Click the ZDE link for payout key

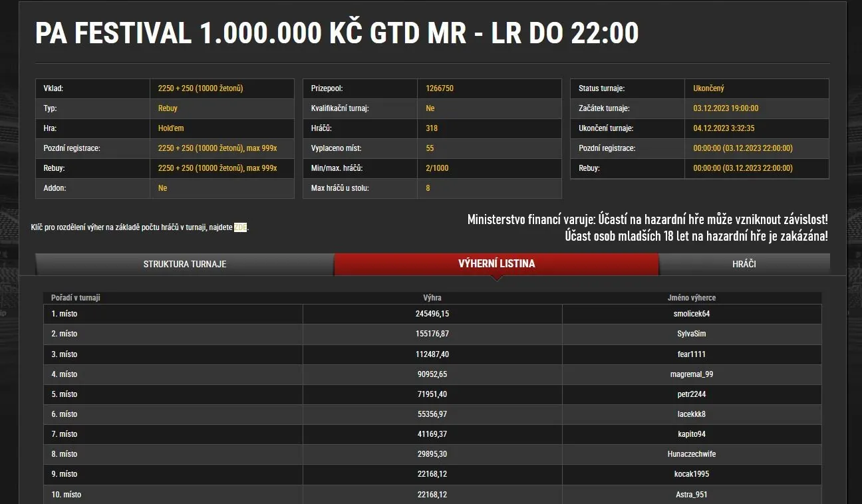(241, 227)
